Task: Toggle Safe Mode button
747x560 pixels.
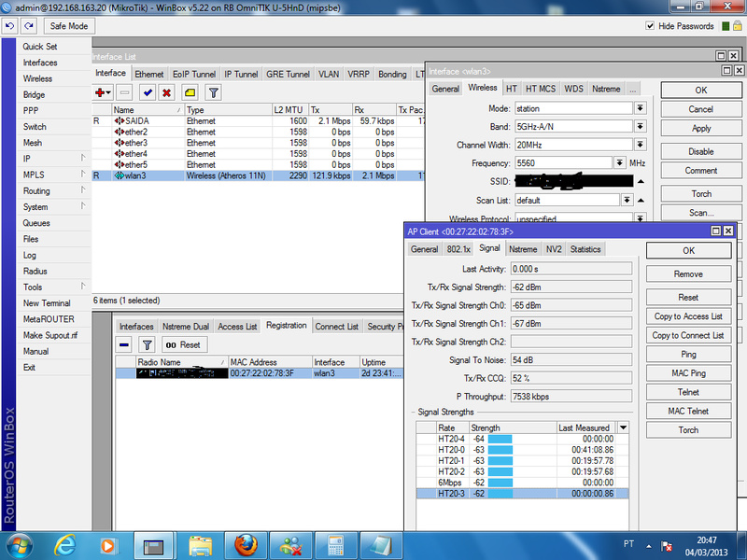Action: pos(69,26)
